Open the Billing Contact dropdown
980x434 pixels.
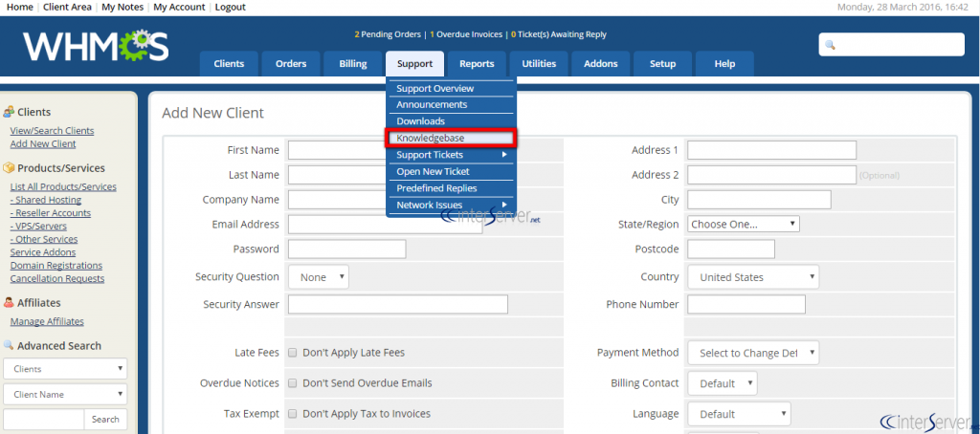coord(723,383)
